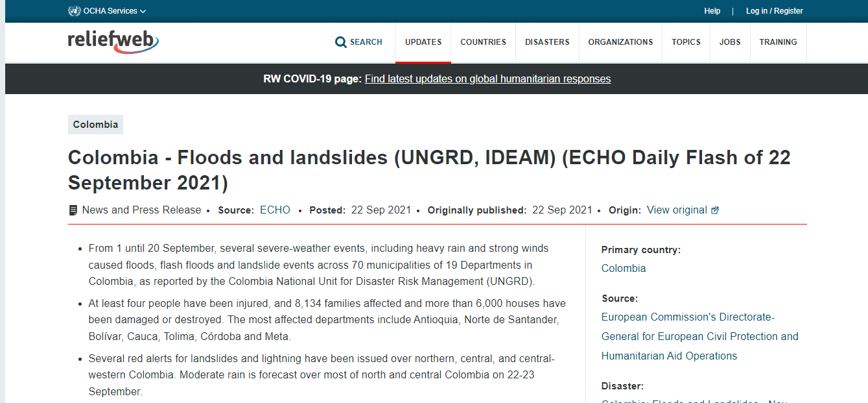Click the article title heading
Screen dimensions: 868x403
(429, 170)
